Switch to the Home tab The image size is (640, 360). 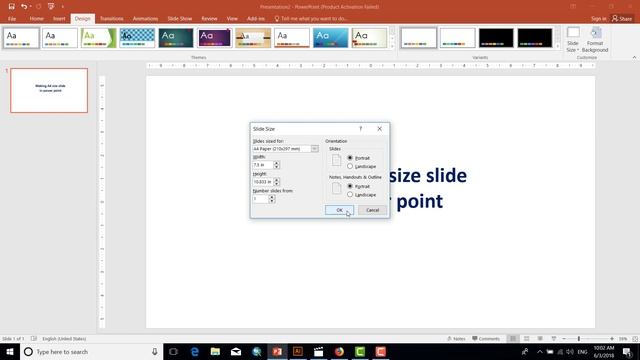click(x=36, y=19)
